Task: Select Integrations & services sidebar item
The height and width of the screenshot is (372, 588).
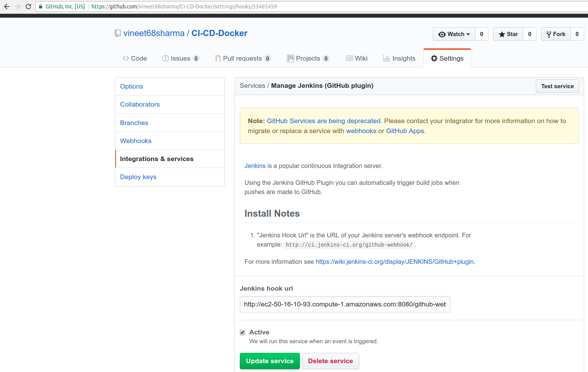Action: click(170, 159)
